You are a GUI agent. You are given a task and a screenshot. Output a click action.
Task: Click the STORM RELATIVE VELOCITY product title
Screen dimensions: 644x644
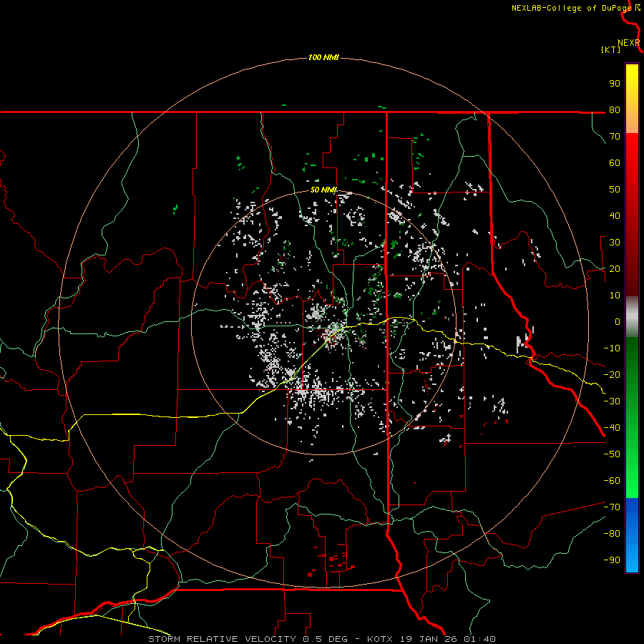(223, 639)
